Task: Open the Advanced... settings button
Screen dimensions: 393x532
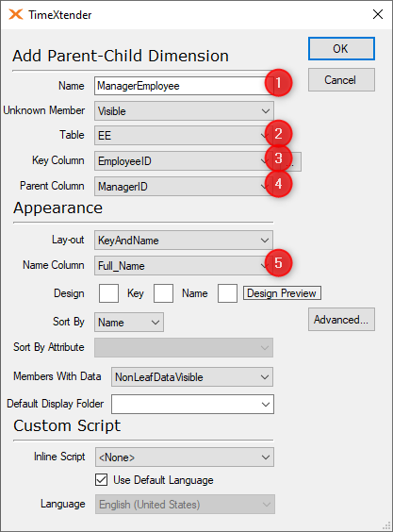Action: coord(341,319)
